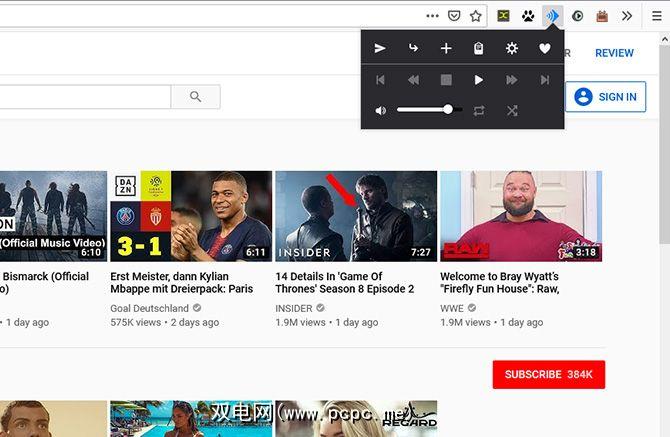
Task: Open the Bray Wyatt RAW video thumbnail
Action: [x=521, y=216]
